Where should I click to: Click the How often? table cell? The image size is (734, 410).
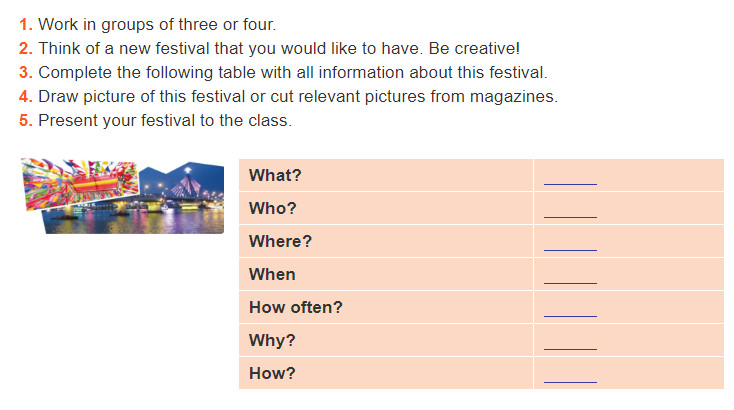386,307
